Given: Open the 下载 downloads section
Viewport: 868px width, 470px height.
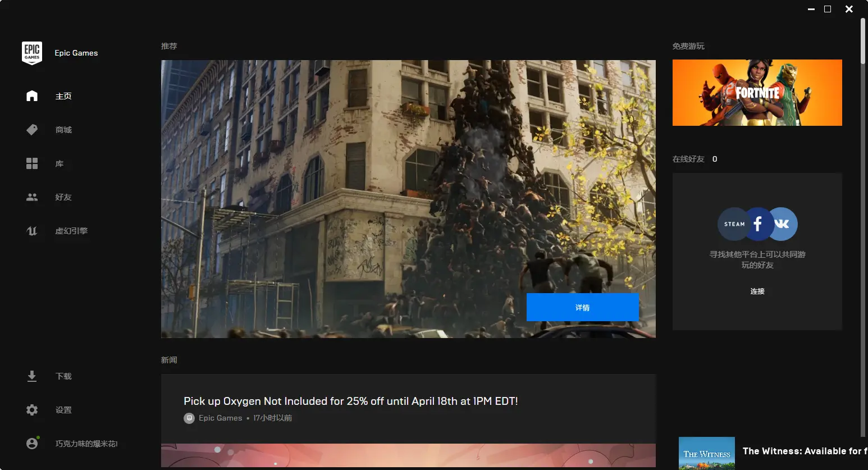Looking at the screenshot, I should [x=63, y=376].
